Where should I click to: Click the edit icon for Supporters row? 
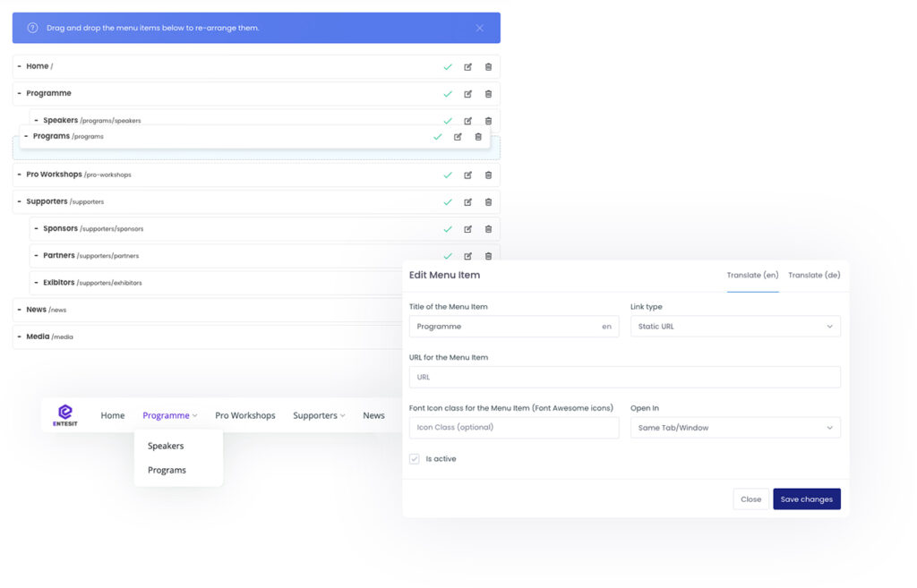coord(467,202)
